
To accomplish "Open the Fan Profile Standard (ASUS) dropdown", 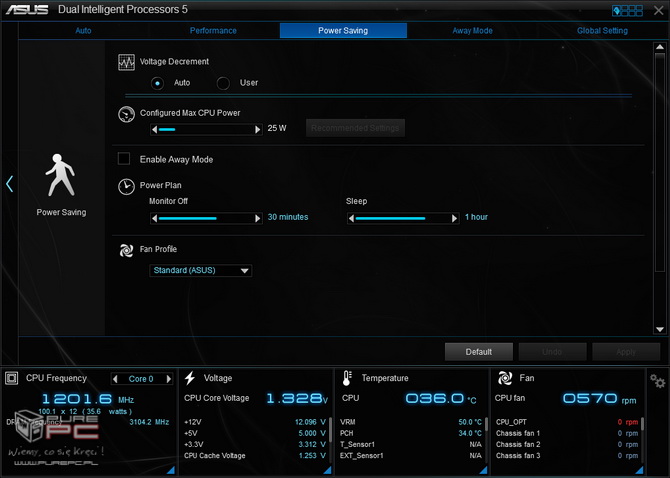I will 200,270.
